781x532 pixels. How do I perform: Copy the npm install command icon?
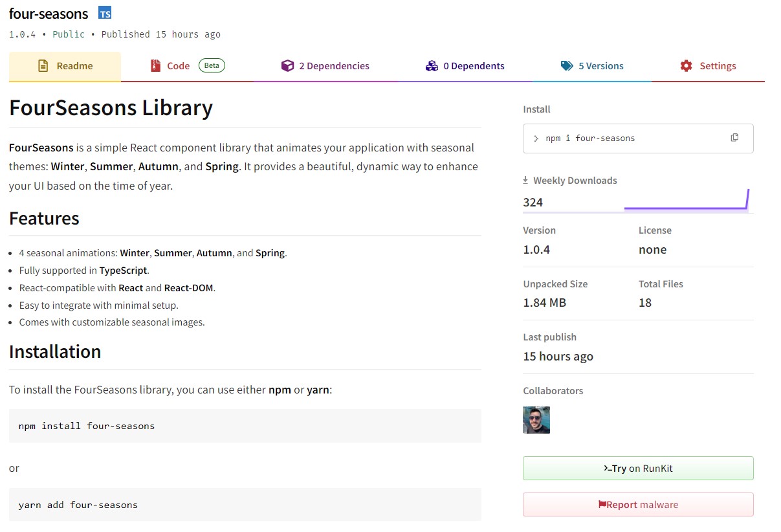pos(734,138)
